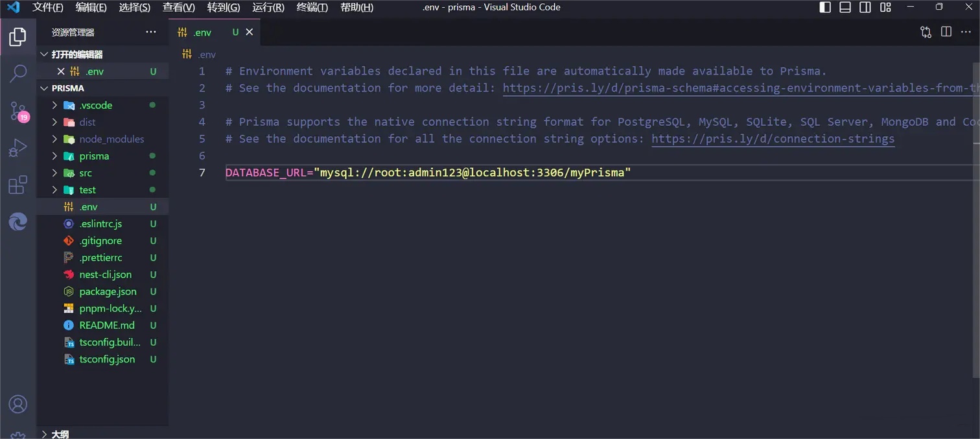The width and height of the screenshot is (980, 439).
Task: Open package.json in the explorer
Action: (x=108, y=292)
